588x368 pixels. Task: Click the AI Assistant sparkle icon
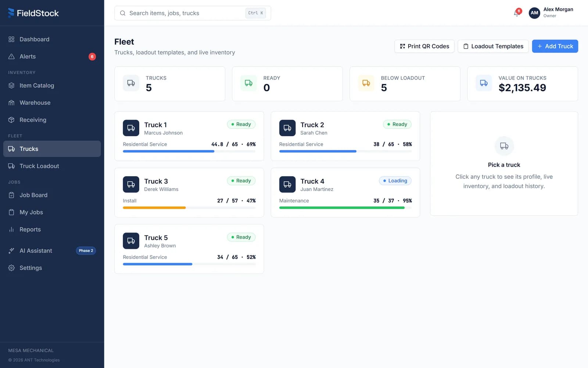[11, 251]
